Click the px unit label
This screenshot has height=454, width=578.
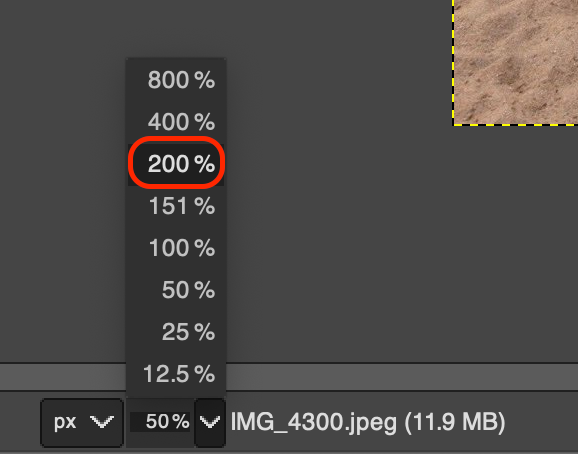(x=65, y=422)
